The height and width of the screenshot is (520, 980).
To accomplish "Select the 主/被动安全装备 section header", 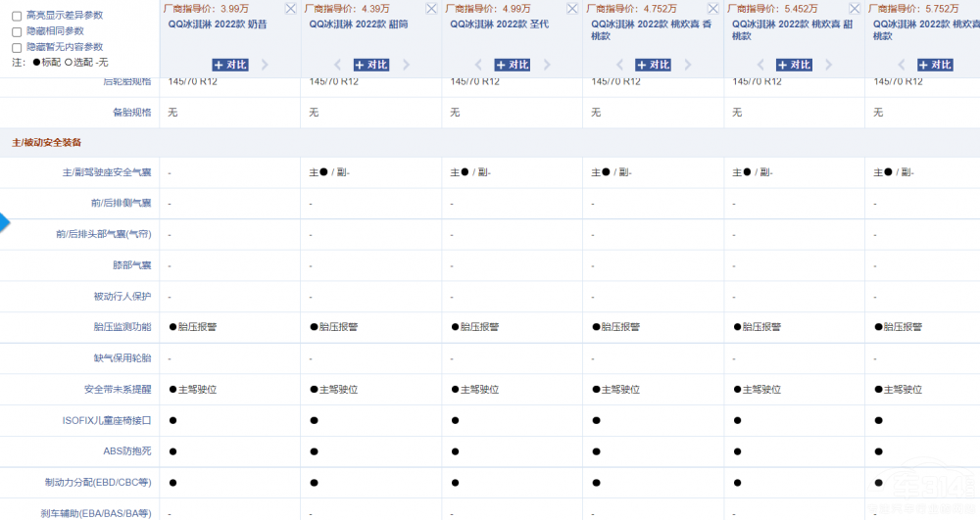I will click(x=47, y=142).
